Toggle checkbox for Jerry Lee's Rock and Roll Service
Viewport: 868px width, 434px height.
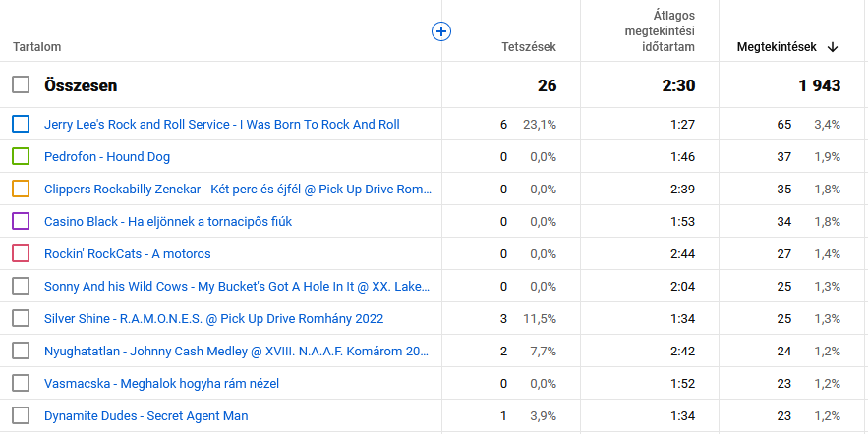(21, 125)
